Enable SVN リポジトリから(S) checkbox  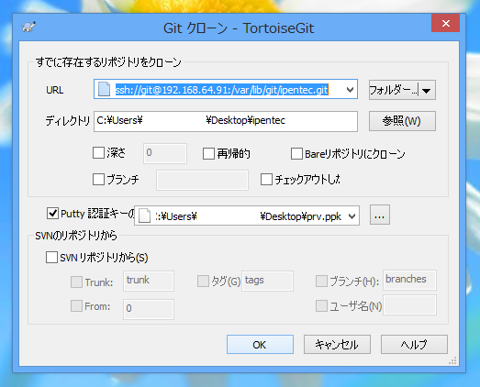[52, 257]
